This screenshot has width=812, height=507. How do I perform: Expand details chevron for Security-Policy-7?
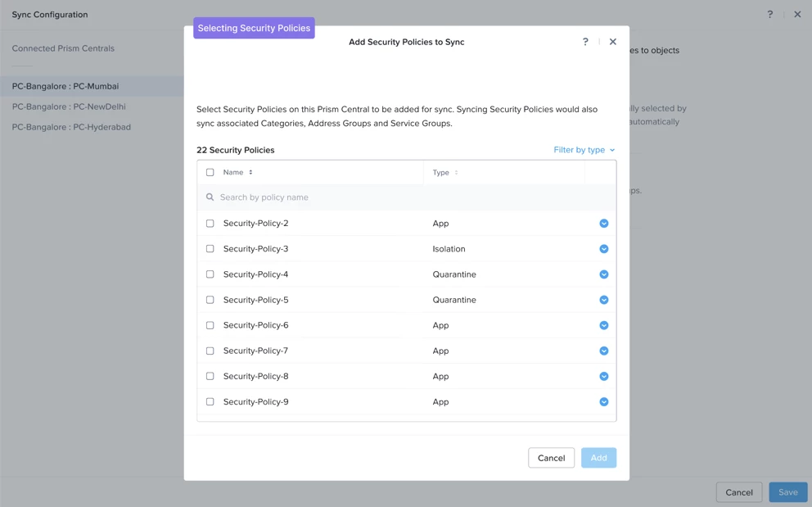point(604,351)
